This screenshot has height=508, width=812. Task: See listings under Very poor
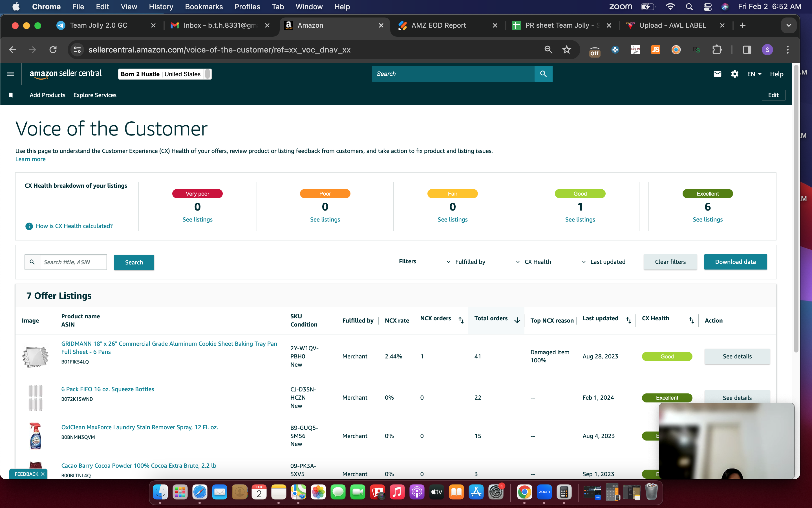click(197, 219)
